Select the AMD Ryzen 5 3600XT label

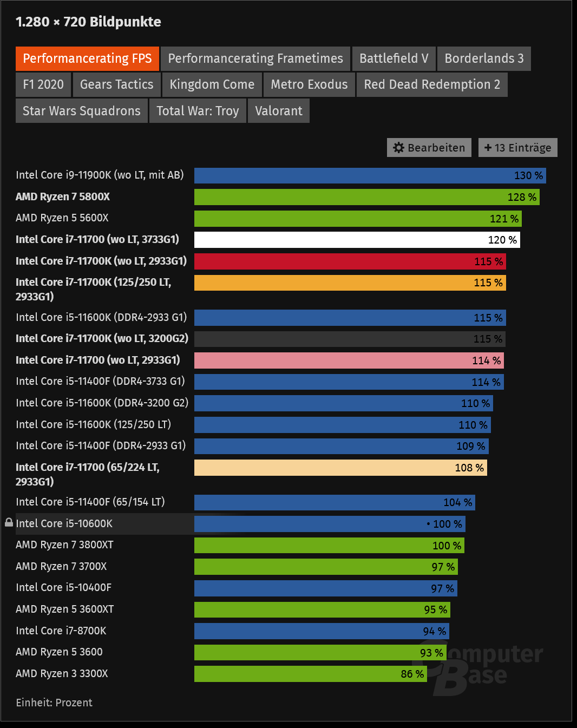65,609
